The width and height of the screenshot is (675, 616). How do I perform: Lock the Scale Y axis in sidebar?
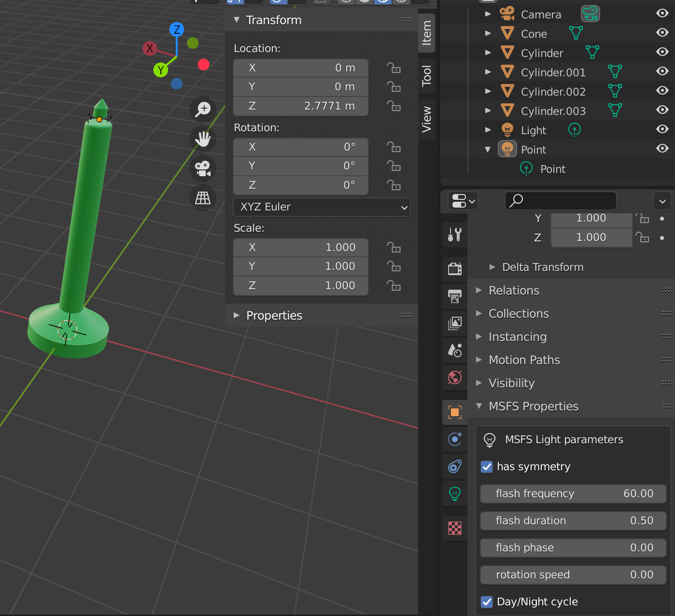[x=394, y=266]
